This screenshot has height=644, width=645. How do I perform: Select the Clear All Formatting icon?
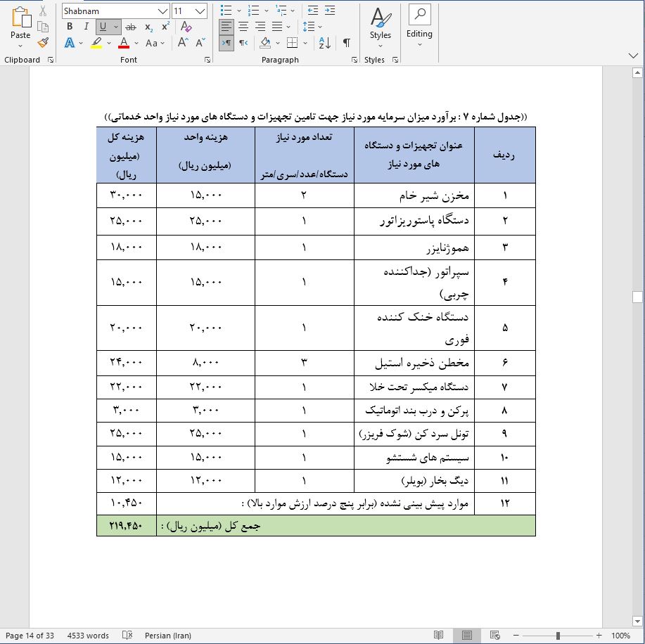click(185, 25)
